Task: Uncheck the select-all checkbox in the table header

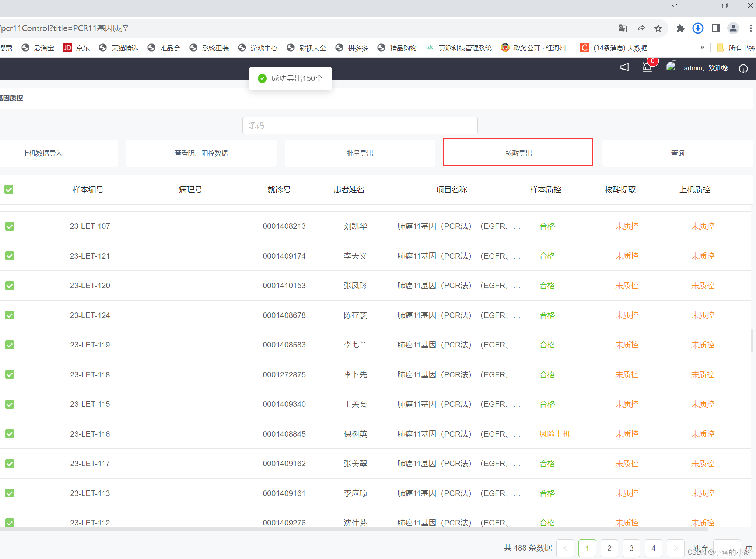Action: pos(9,189)
